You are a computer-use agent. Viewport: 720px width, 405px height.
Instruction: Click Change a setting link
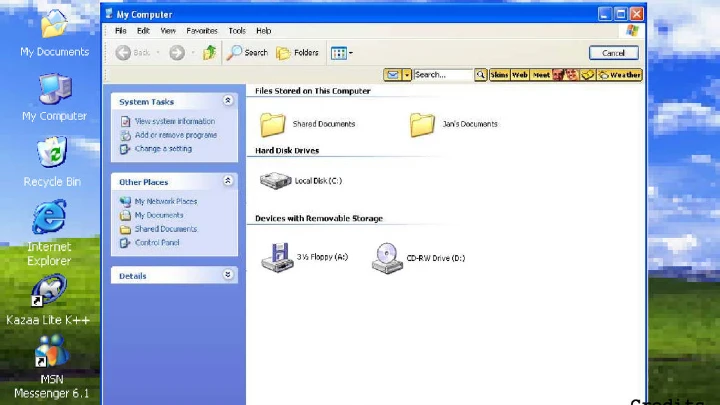point(163,149)
